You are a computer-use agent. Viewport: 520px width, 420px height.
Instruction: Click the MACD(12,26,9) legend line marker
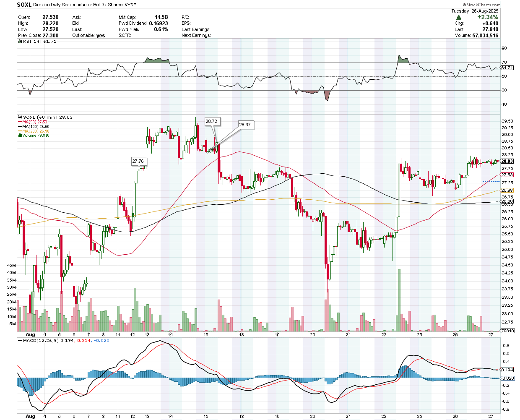(20, 341)
